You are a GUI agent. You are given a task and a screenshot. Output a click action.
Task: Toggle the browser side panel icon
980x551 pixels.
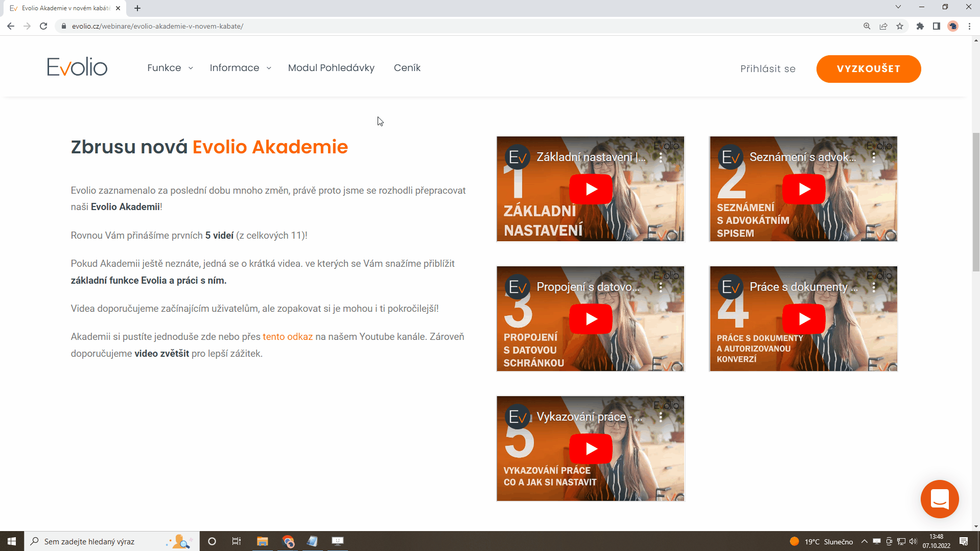[937, 26]
